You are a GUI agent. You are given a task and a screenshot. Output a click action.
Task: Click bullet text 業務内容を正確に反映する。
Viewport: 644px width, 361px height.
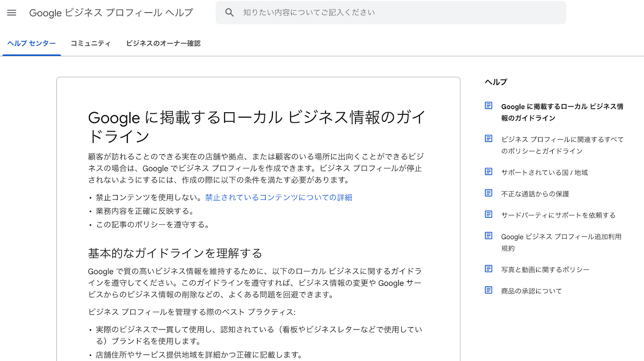pyautogui.click(x=146, y=211)
